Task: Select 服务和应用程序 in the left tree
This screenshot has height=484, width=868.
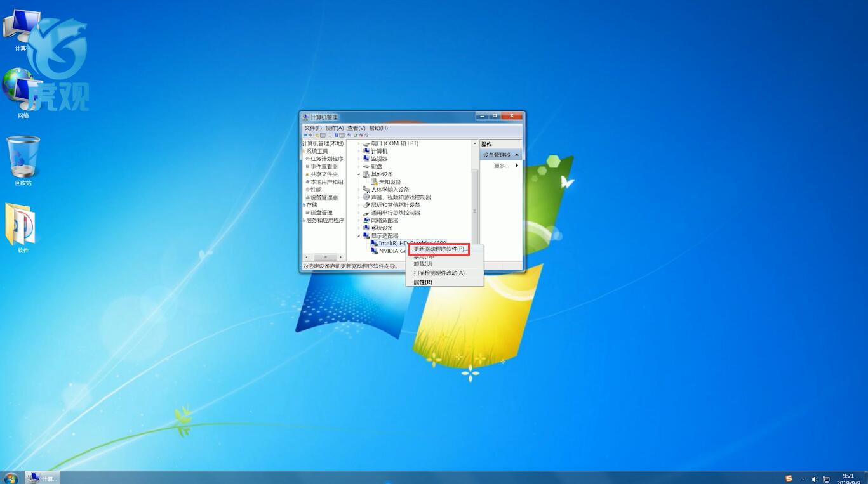Action: click(325, 220)
